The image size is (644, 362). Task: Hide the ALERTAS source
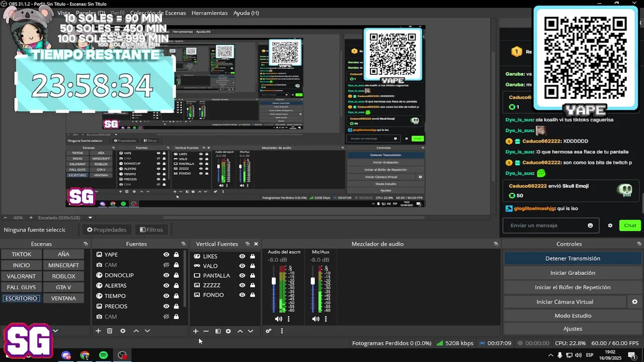[x=166, y=286]
